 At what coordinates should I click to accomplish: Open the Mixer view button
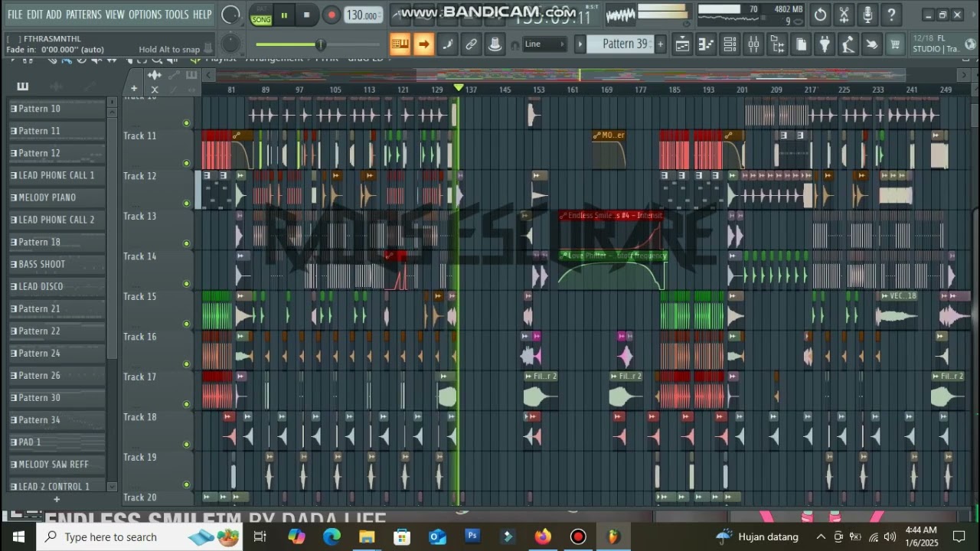[753, 44]
